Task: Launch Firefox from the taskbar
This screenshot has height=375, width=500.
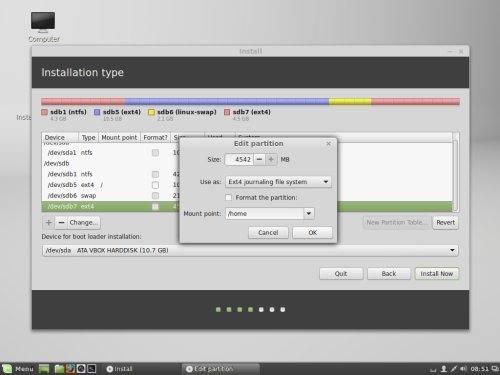Action: pyautogui.click(x=70, y=369)
